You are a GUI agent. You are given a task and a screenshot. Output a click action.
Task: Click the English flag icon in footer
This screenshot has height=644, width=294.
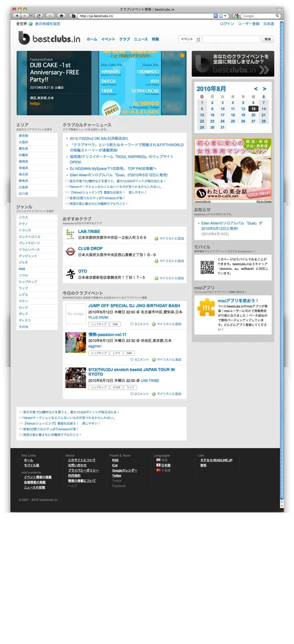click(158, 460)
